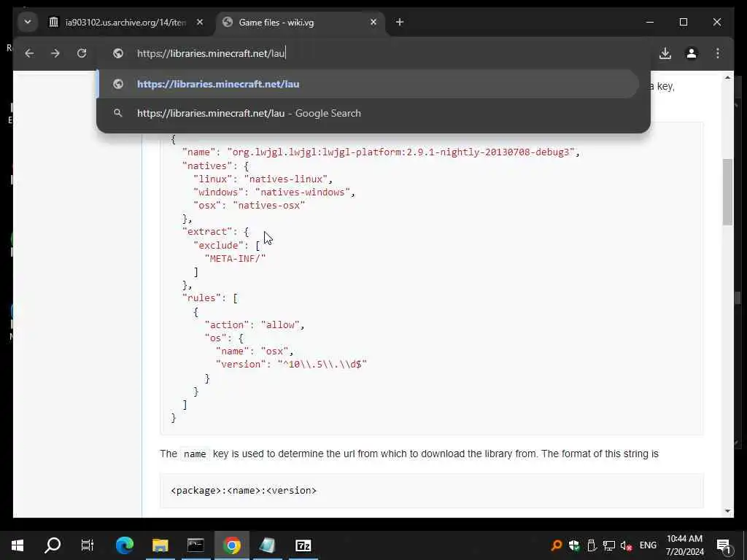This screenshot has width=747, height=560.
Task: Open Chrome tab search dropdown
Action: coord(28,22)
